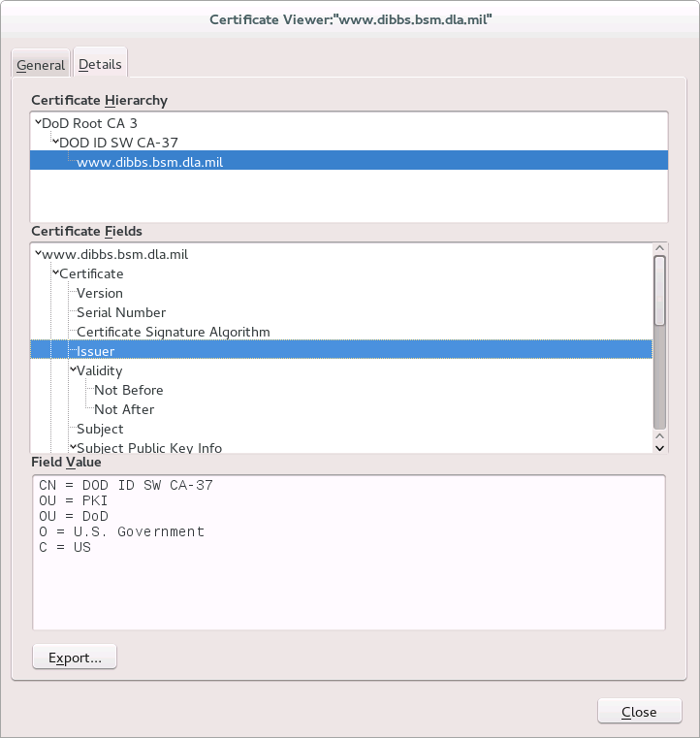The width and height of the screenshot is (700, 738).
Task: Close the Certificate Viewer with Close button
Action: tap(639, 711)
